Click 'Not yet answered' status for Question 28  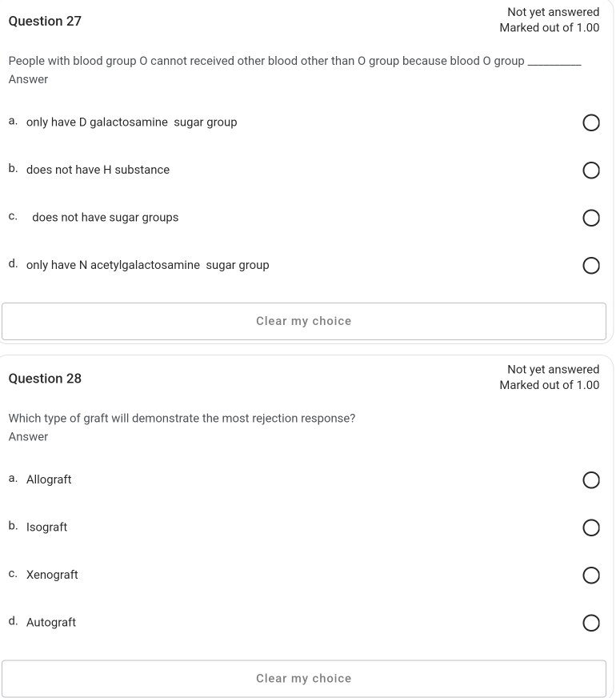553,369
